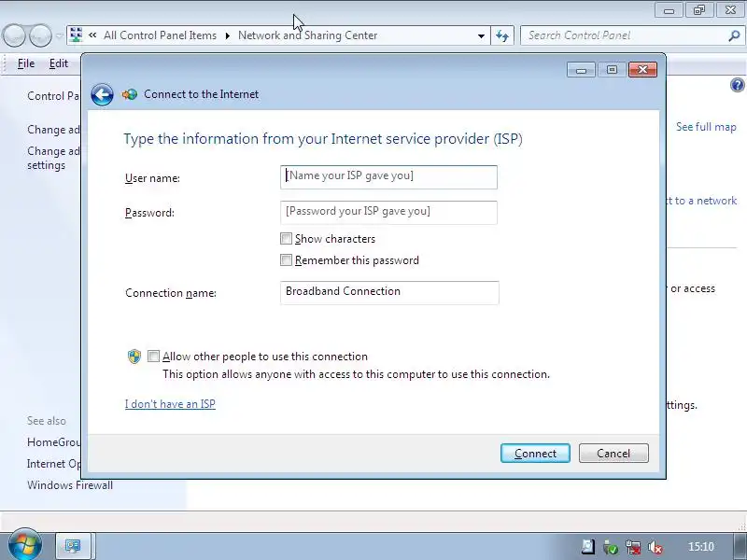Screen dimensions: 747x560
Task: Click the Explorer forward navigation button
Action: [40, 35]
